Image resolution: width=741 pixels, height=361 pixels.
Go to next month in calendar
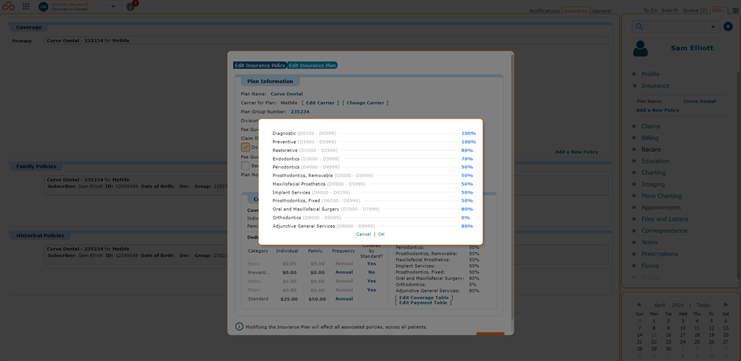tap(726, 305)
